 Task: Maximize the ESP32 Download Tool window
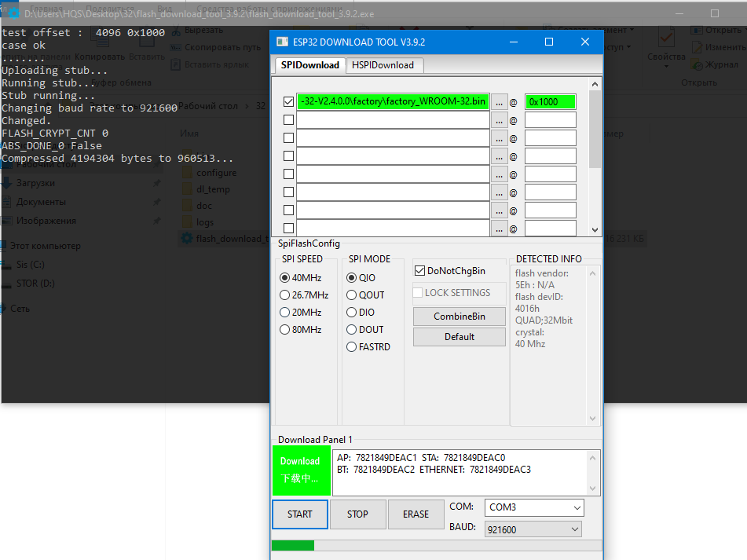(x=549, y=42)
